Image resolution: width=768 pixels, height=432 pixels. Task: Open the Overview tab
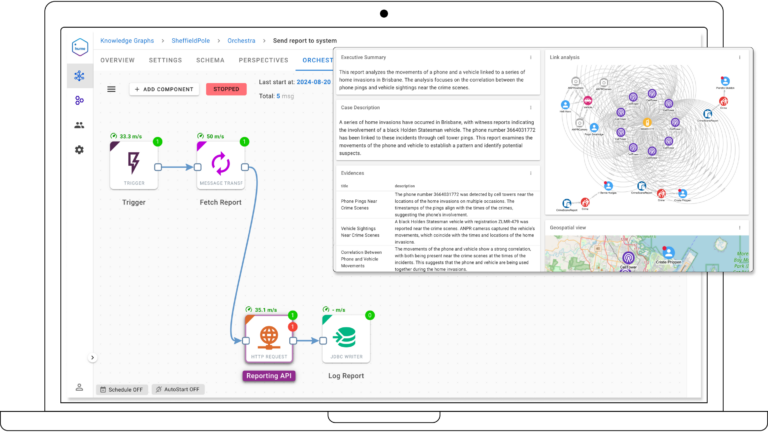coord(118,60)
